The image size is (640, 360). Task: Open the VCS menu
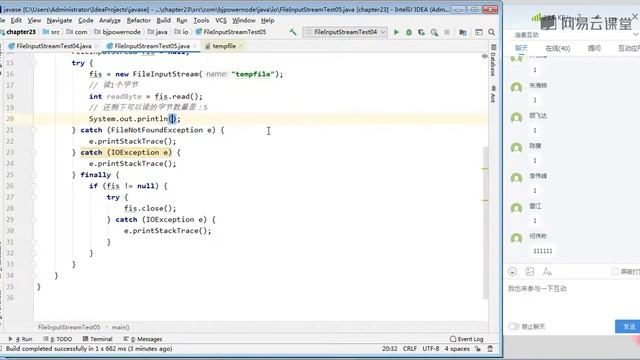[x=221, y=20]
